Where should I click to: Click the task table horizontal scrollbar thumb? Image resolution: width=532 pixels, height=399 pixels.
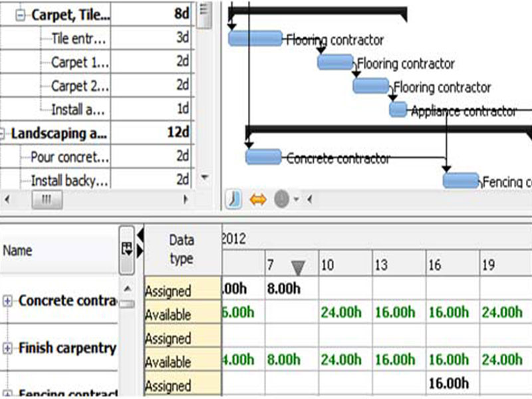click(47, 199)
